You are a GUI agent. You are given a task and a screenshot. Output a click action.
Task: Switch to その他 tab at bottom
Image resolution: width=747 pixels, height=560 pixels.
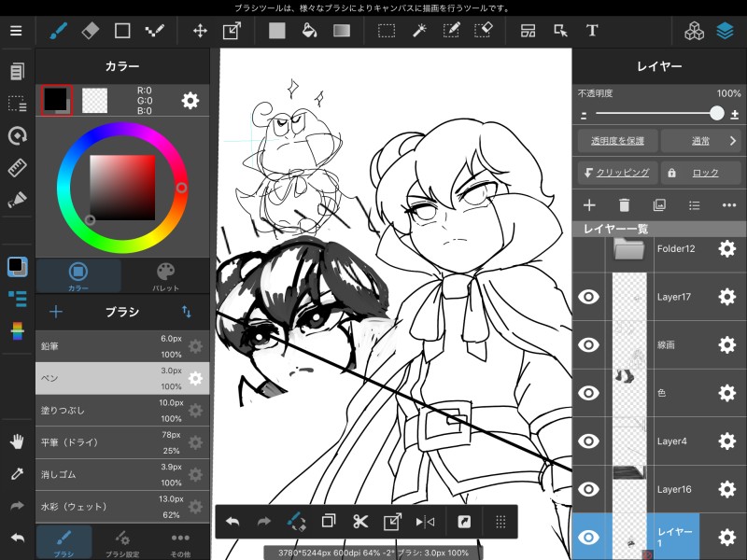click(x=180, y=542)
